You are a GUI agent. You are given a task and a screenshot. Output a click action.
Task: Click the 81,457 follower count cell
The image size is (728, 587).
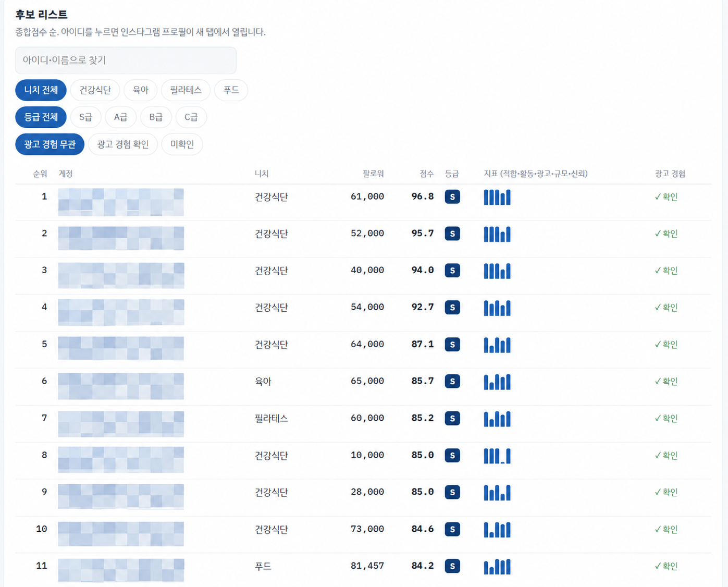pyautogui.click(x=367, y=566)
